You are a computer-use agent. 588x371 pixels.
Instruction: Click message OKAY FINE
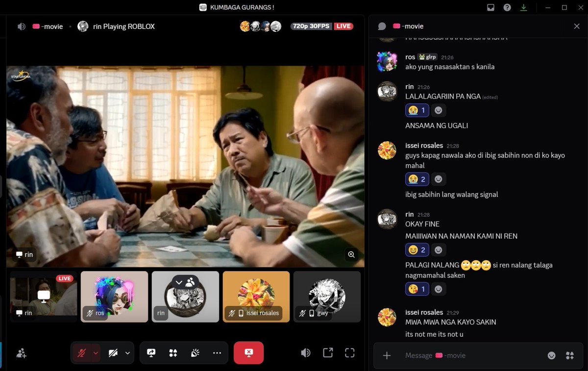coord(422,224)
